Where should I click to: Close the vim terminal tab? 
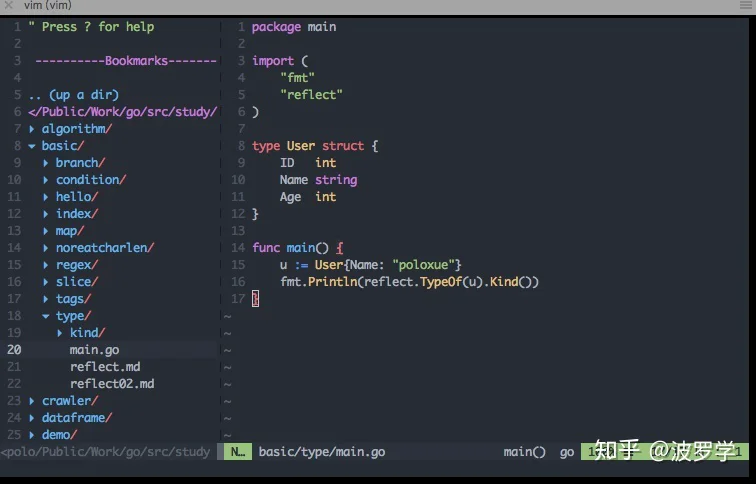[x=8, y=5]
